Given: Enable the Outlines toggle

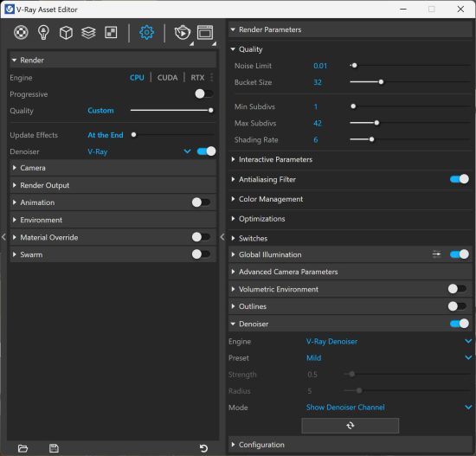Looking at the screenshot, I should [x=457, y=306].
